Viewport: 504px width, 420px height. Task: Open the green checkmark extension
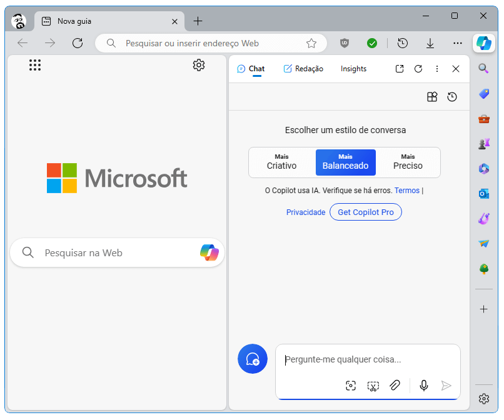click(372, 43)
